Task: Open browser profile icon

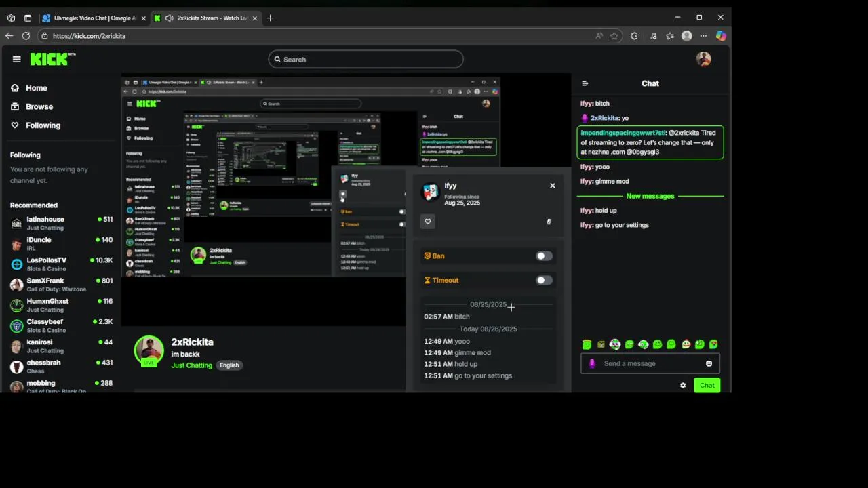Action: (x=687, y=36)
